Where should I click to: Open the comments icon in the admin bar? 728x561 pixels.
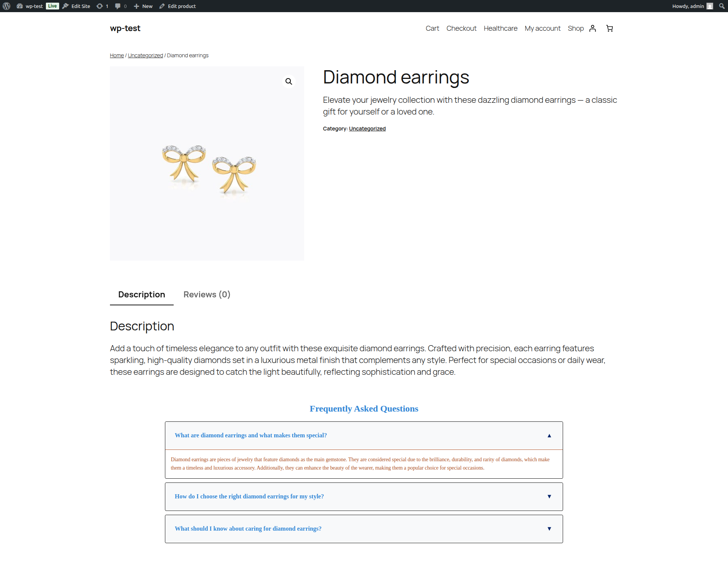coord(119,6)
